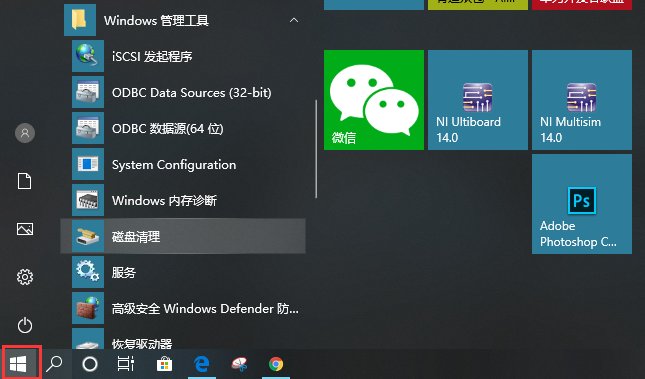Click the 磁盘清理 disk icon
The height and width of the screenshot is (379, 645).
88,236
